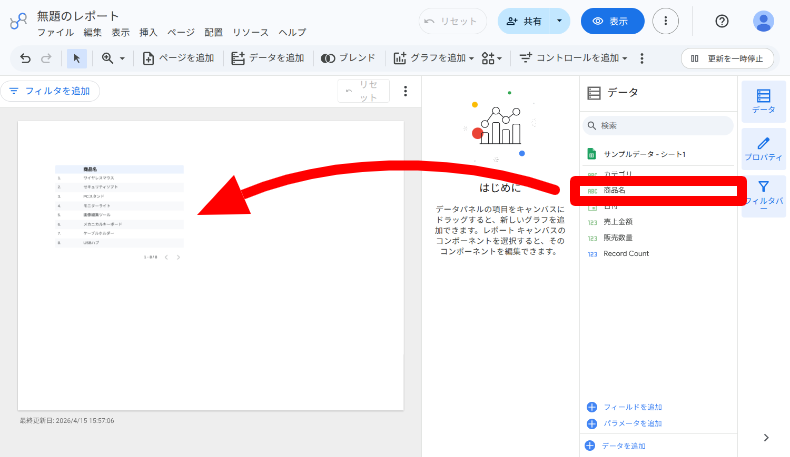This screenshot has width=790, height=457.
Task: Click the フィルタを追加 button
Action: 50,91
